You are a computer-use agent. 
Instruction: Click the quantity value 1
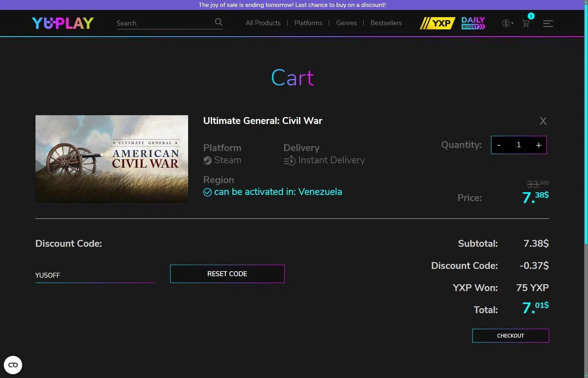[x=519, y=145]
